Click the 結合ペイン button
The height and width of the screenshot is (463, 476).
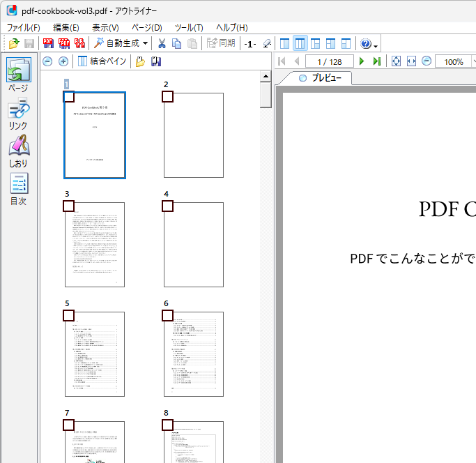click(102, 61)
